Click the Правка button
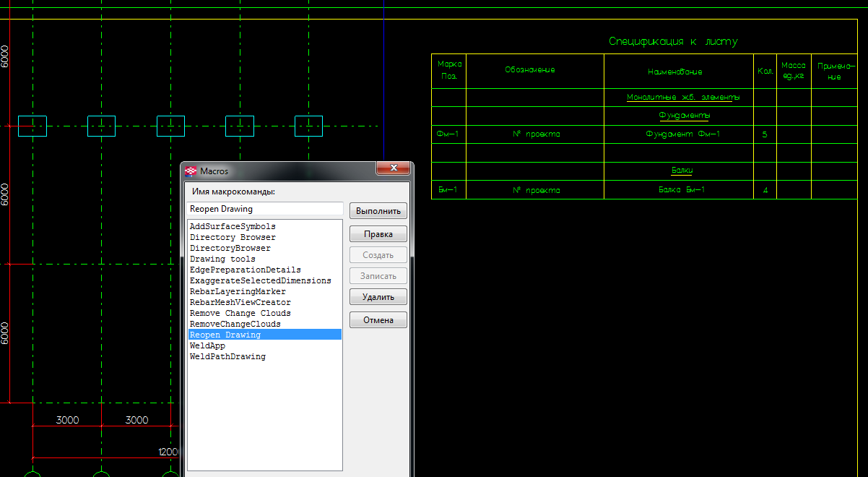This screenshot has height=477, width=868. (378, 234)
